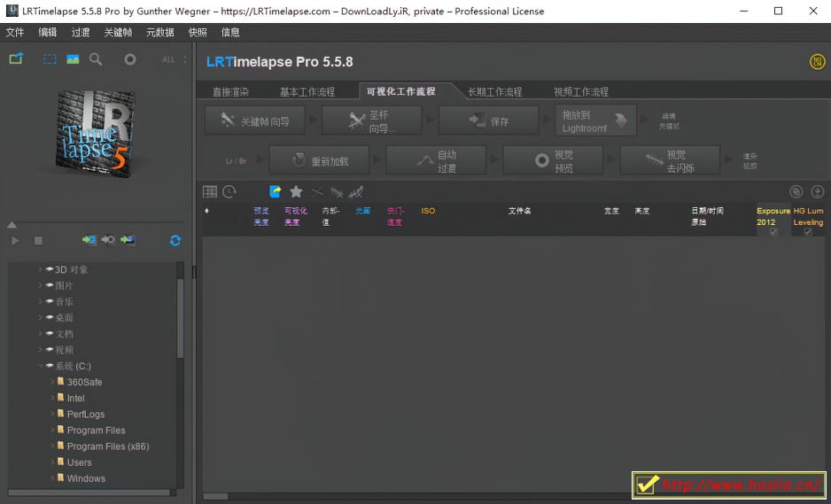Click the crossed lines icon next to star
Image resolution: width=831 pixels, height=504 pixels.
pos(317,192)
